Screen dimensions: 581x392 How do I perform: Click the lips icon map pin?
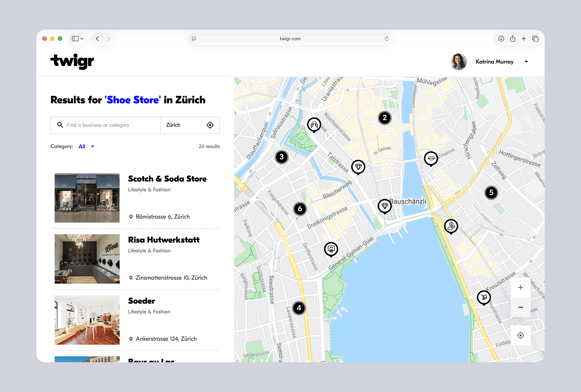click(x=431, y=158)
